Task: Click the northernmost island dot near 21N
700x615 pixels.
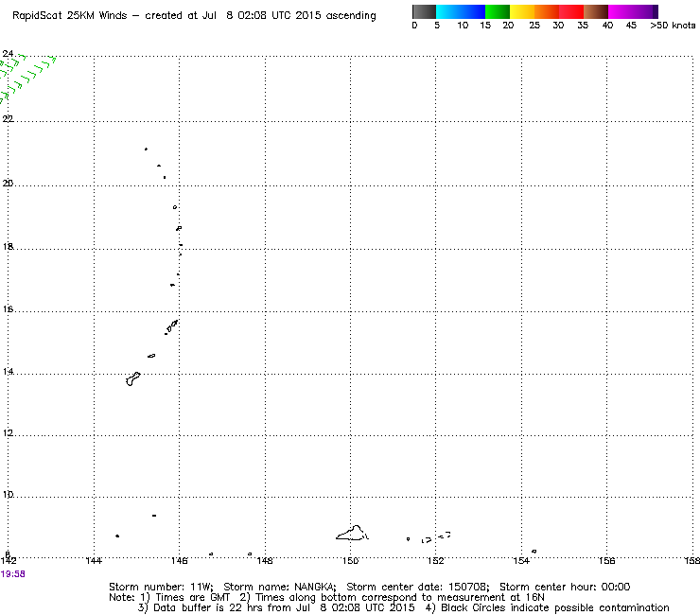Action: point(146,149)
